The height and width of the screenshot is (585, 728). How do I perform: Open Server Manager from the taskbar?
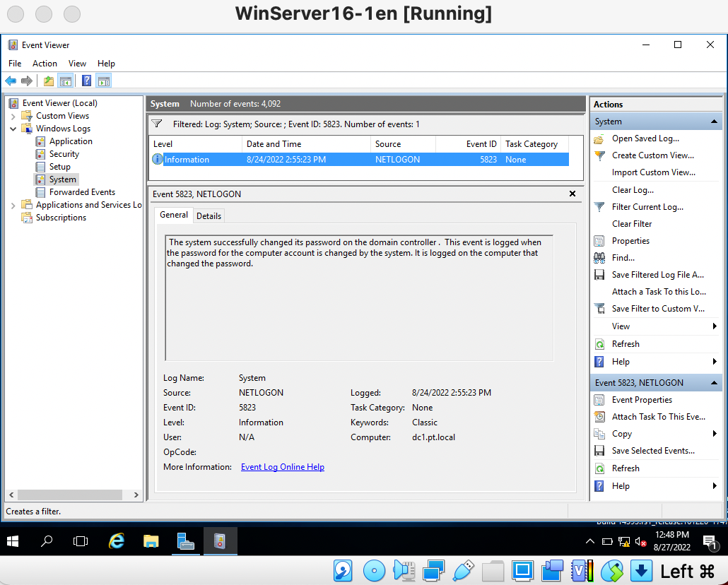(186, 541)
